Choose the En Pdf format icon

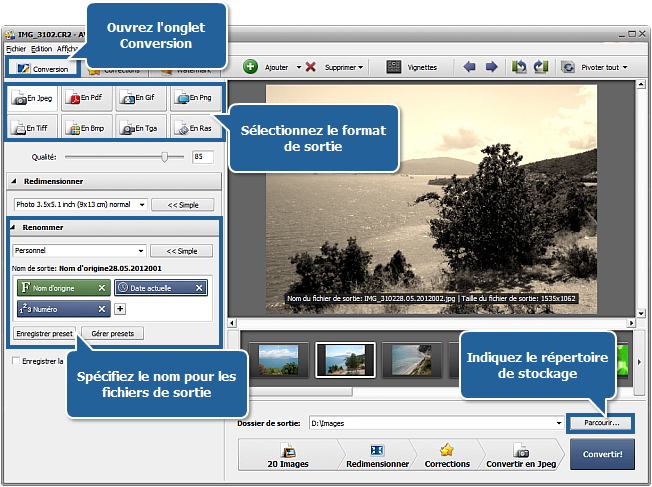point(86,98)
